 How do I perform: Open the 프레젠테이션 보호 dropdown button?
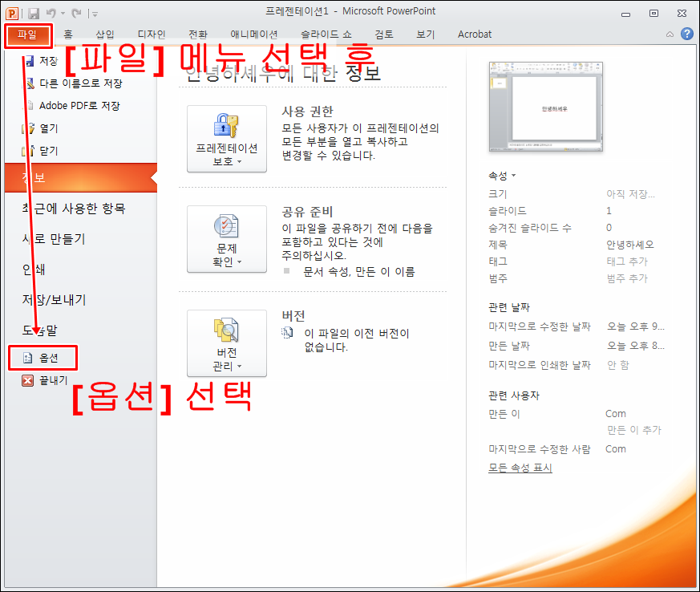click(227, 139)
